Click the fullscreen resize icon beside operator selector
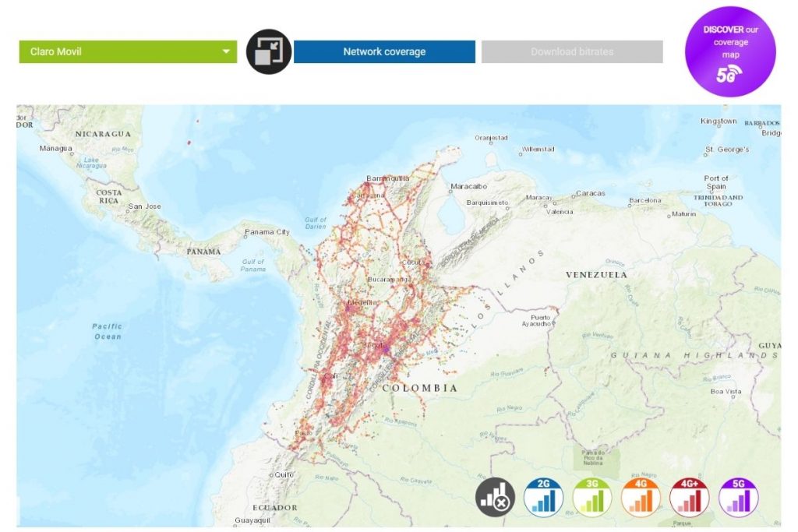This screenshot has width=798, height=532. click(x=269, y=51)
